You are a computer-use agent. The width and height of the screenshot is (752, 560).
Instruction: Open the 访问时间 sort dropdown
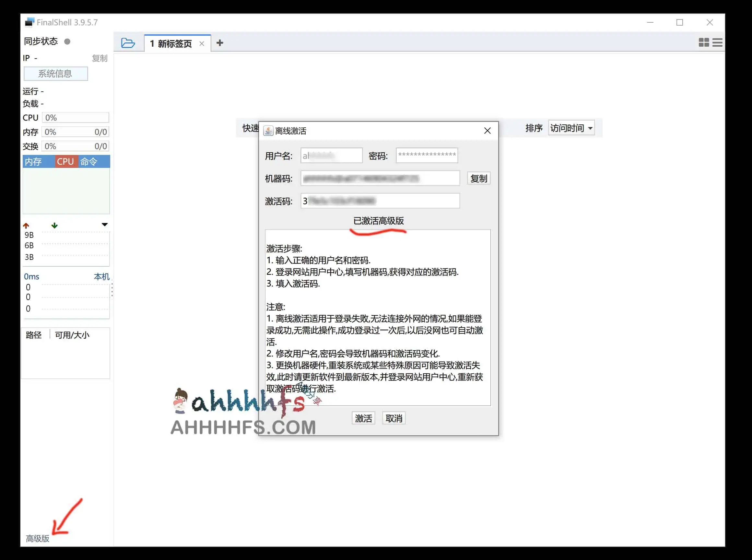[x=572, y=128]
